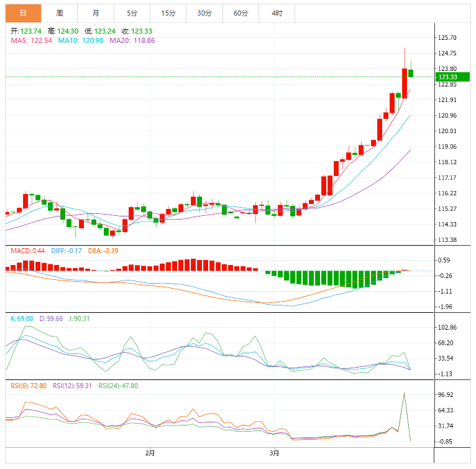Switch to the 4时 timeframe tab
The image size is (476, 469).
(x=277, y=13)
